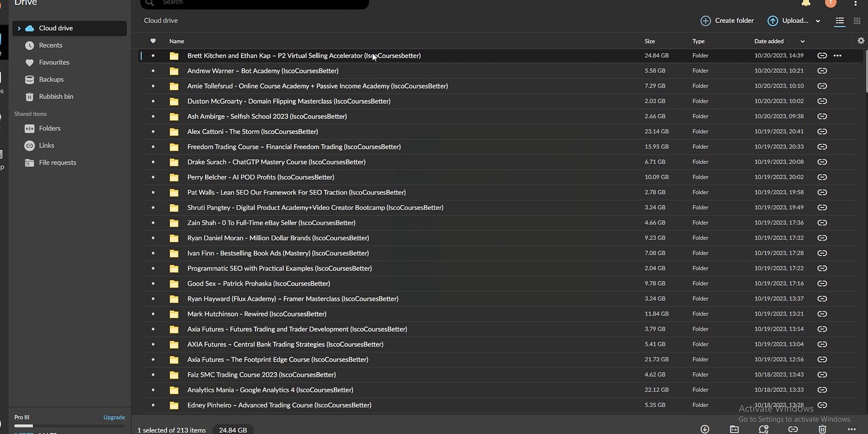
Task: Click the link icon on Ryan Daniel Moran row
Action: coord(822,238)
